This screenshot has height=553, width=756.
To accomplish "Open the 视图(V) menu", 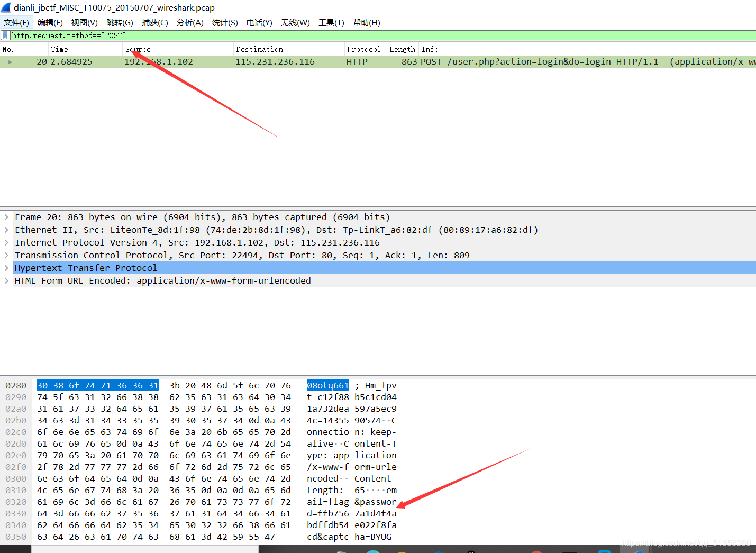I will click(x=85, y=23).
